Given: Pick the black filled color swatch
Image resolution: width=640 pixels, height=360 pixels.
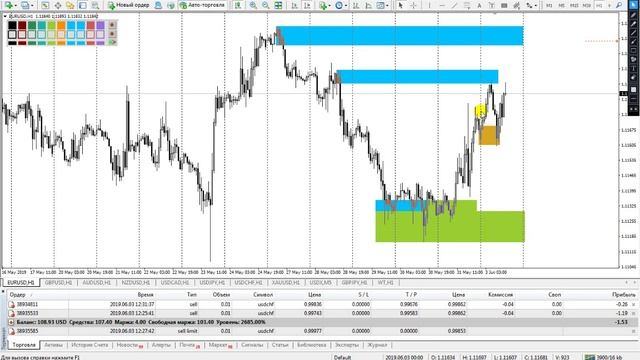Looking at the screenshot, I should (x=12, y=25).
